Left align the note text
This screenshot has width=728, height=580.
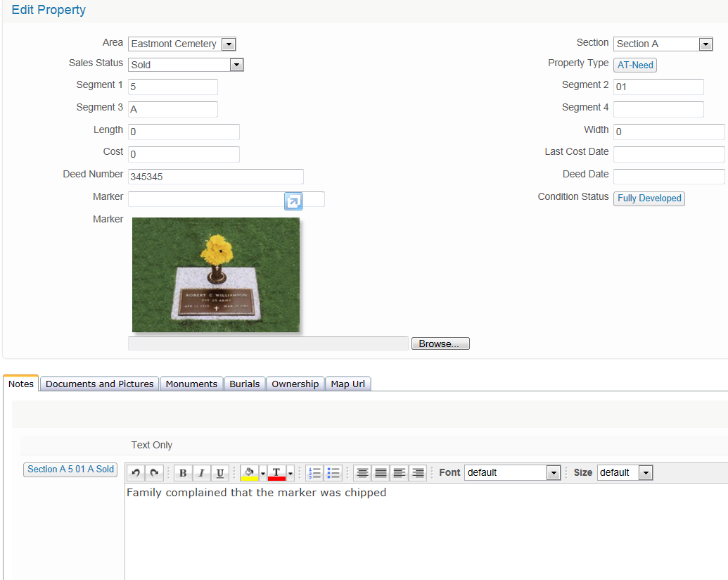[x=400, y=473]
